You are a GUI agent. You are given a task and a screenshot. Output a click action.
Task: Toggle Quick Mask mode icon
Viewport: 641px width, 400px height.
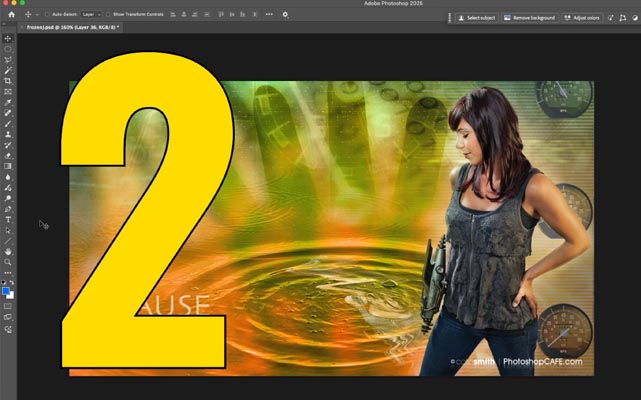[8, 306]
